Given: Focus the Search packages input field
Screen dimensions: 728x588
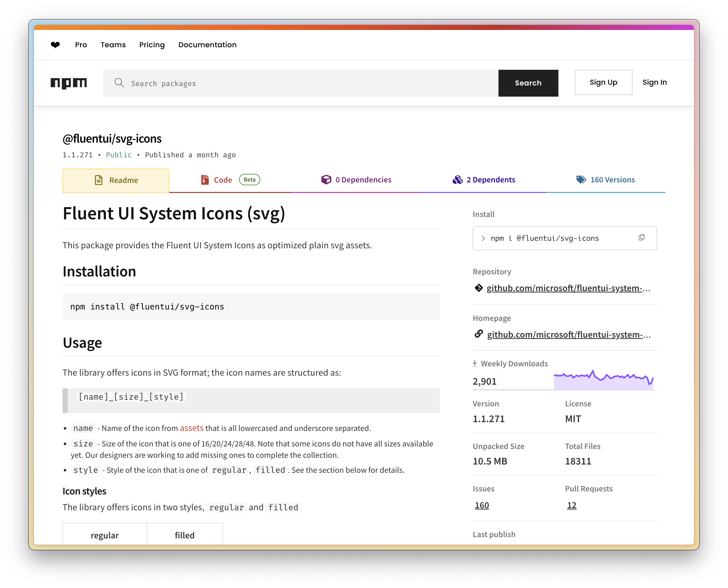Looking at the screenshot, I should coord(300,83).
